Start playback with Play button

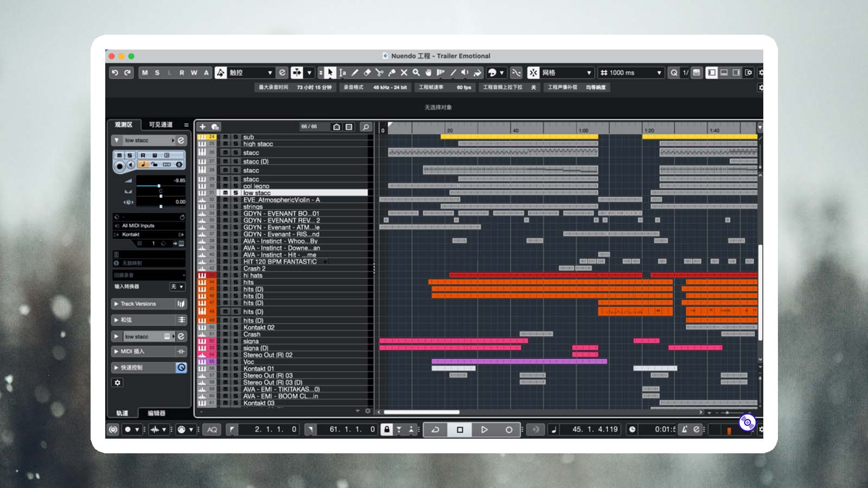tap(484, 429)
